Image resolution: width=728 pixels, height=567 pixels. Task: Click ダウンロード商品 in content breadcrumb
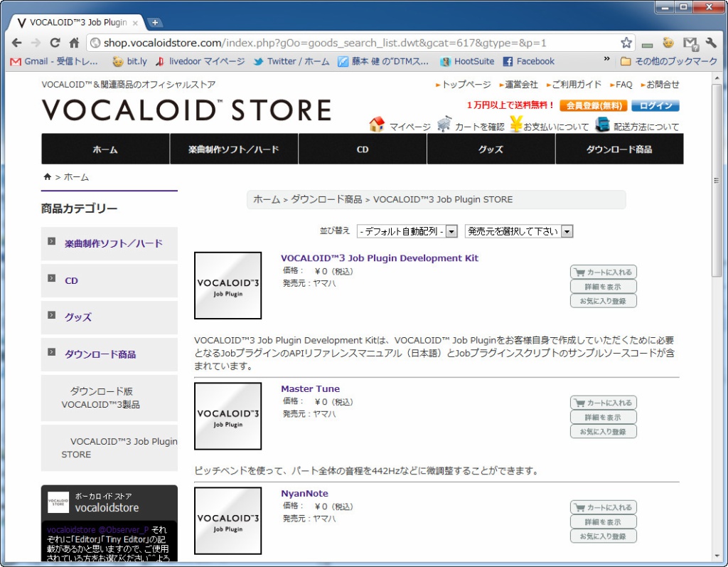point(326,199)
